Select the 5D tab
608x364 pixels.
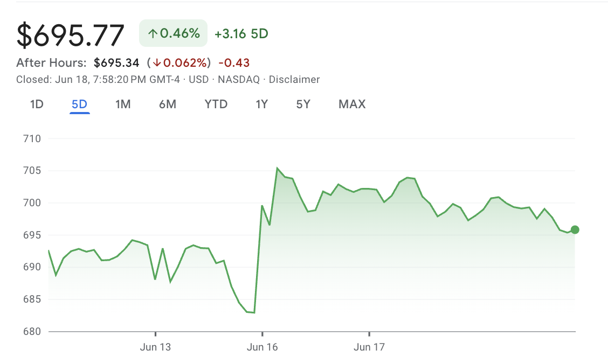[x=80, y=104]
